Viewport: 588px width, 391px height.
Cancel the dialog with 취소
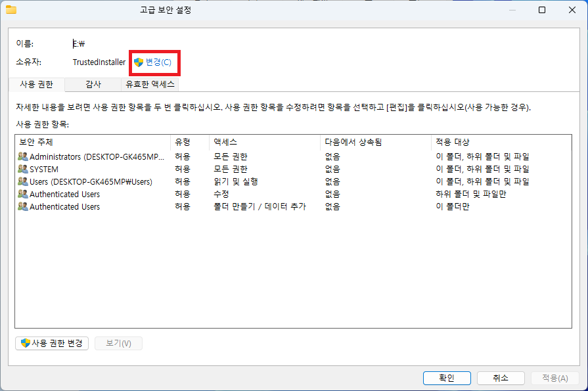501,378
